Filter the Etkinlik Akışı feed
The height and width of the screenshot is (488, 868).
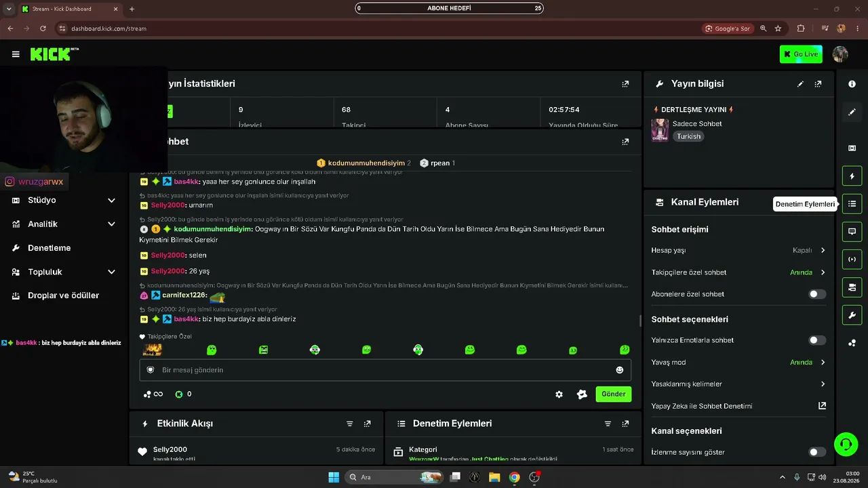350,424
